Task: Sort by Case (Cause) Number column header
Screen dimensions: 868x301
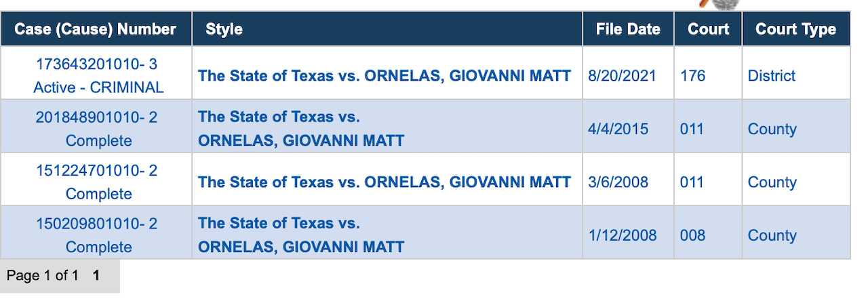Action: [x=96, y=29]
